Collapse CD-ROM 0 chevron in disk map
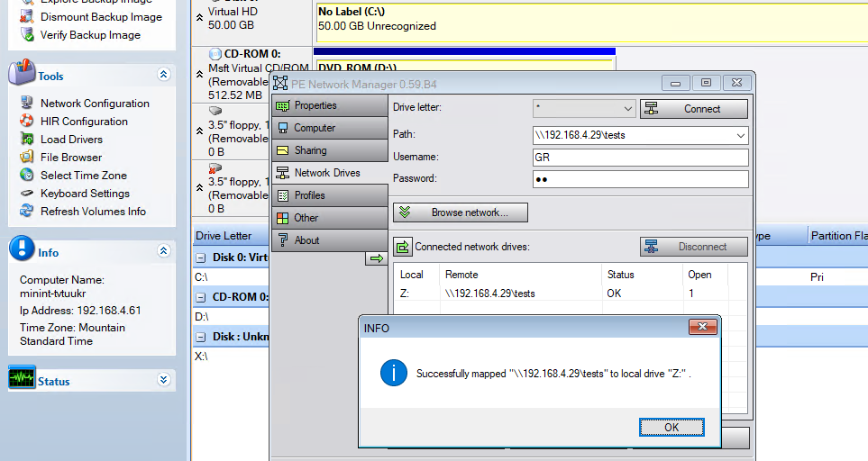868x461 pixels. click(x=199, y=74)
